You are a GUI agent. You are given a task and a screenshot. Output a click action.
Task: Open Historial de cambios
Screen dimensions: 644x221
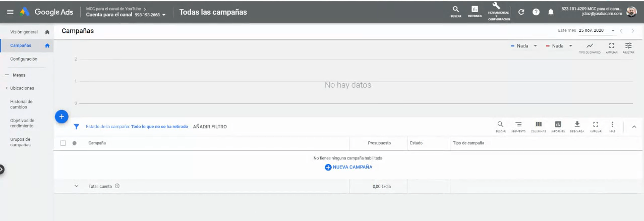tap(22, 104)
